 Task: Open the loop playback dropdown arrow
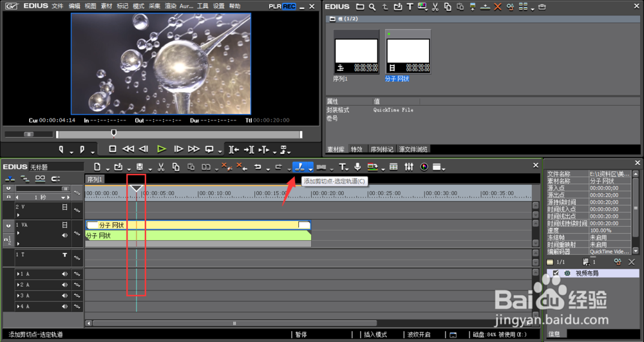pyautogui.click(x=220, y=151)
